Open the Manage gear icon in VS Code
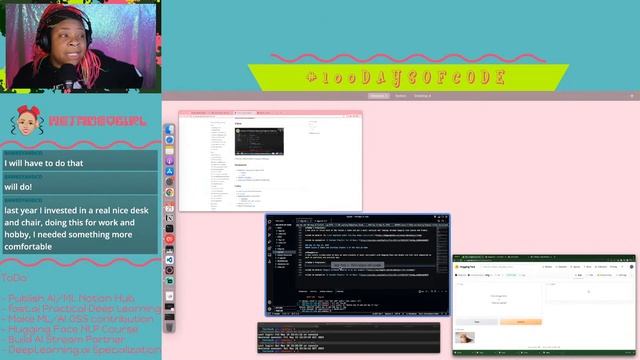 coord(269,309)
